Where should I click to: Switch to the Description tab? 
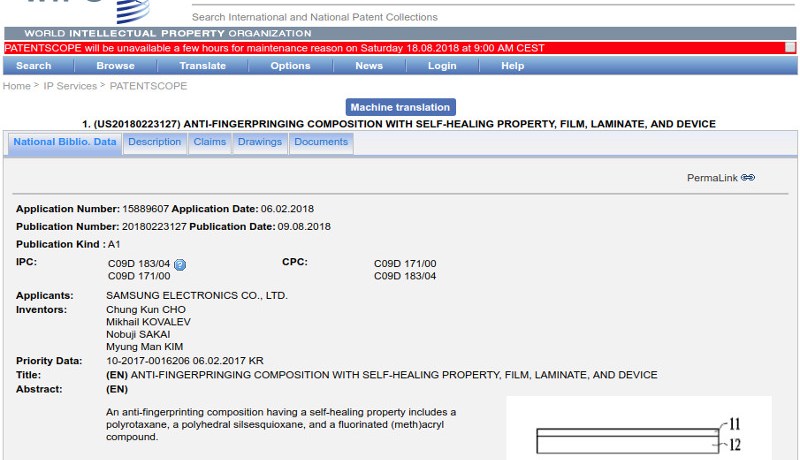coord(155,142)
